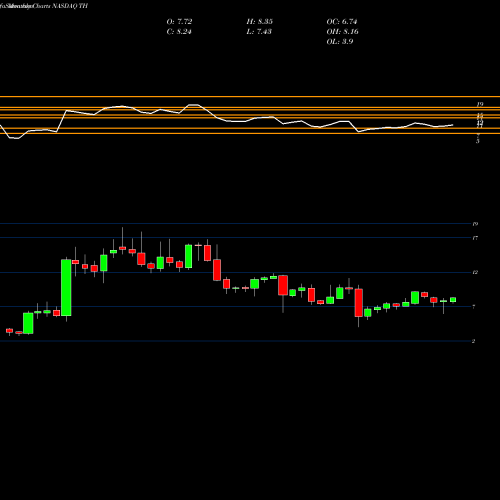Click the tallest green candlestick on the chart

tap(66, 287)
